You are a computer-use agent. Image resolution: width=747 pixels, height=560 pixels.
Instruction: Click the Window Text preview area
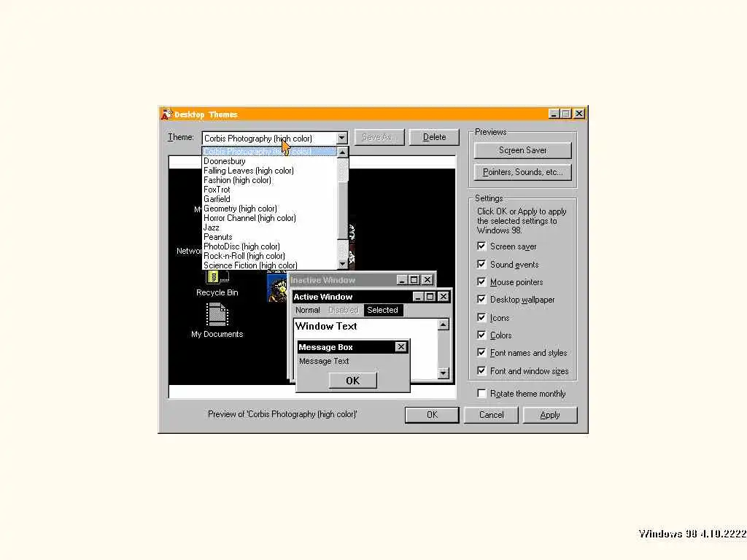(x=326, y=326)
